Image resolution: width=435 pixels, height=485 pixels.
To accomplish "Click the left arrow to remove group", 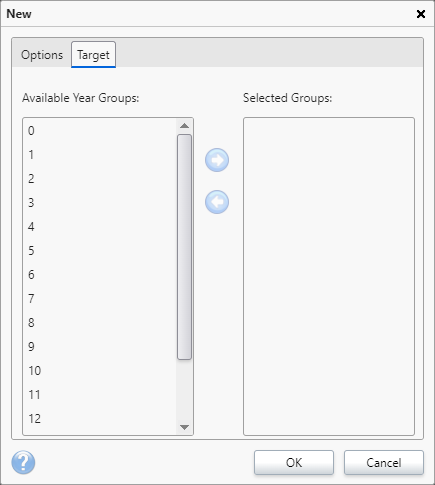I will click(x=217, y=202).
